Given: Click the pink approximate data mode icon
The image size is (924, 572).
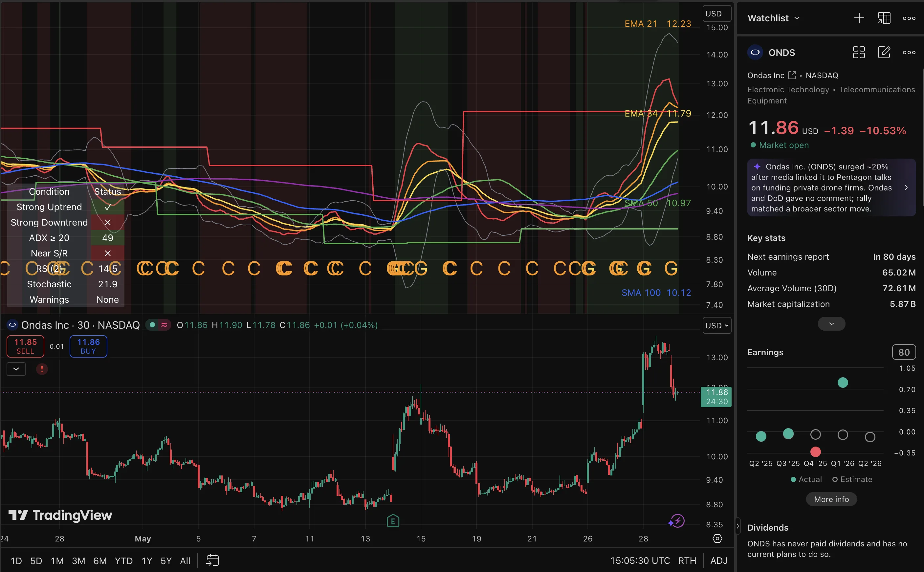Looking at the screenshot, I should (164, 325).
